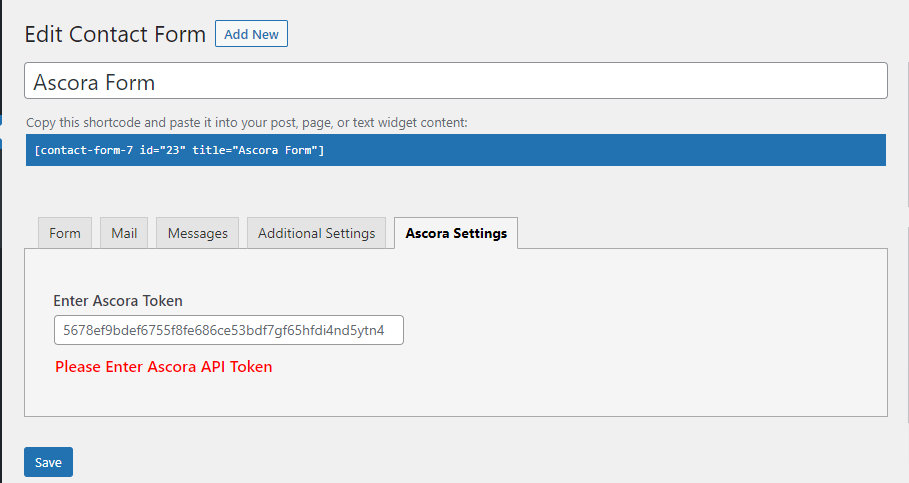Screen dimensions: 909x483
Task: Click the blank area right of Save
Action: 400,462
